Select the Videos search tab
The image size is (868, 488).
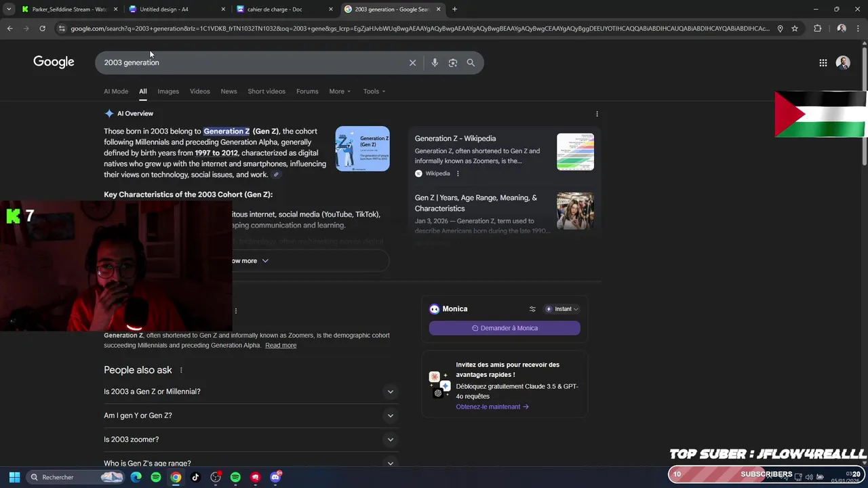pos(199,91)
